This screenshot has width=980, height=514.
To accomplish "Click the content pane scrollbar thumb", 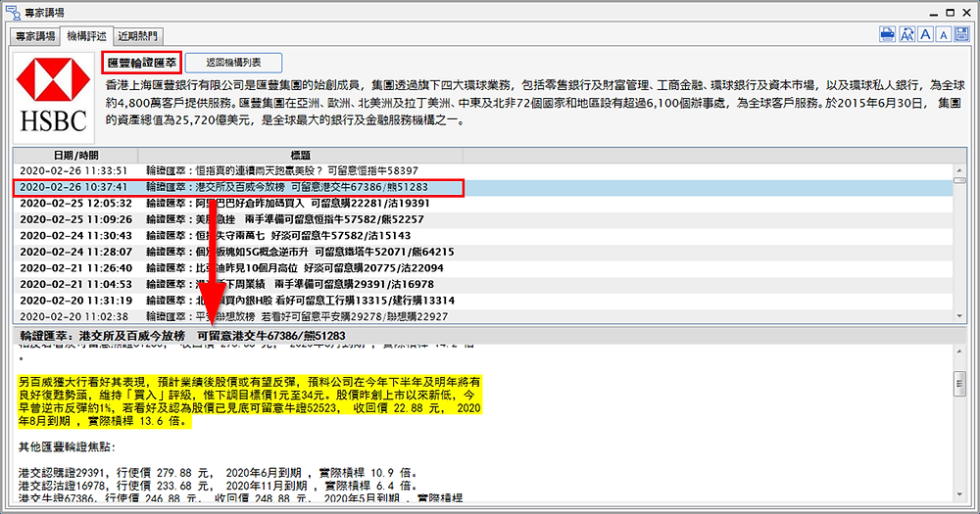I will coord(960,384).
